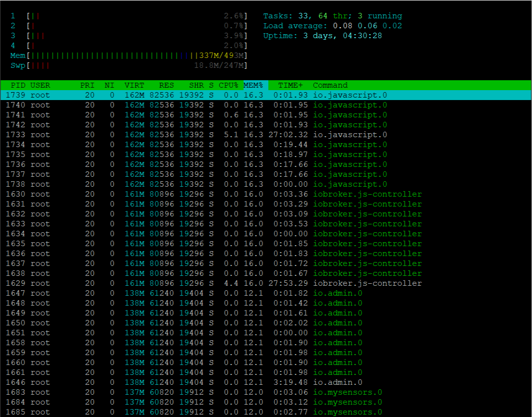The image size is (532, 417).
Task: Select process row with PID 1736
Action: tap(266, 164)
